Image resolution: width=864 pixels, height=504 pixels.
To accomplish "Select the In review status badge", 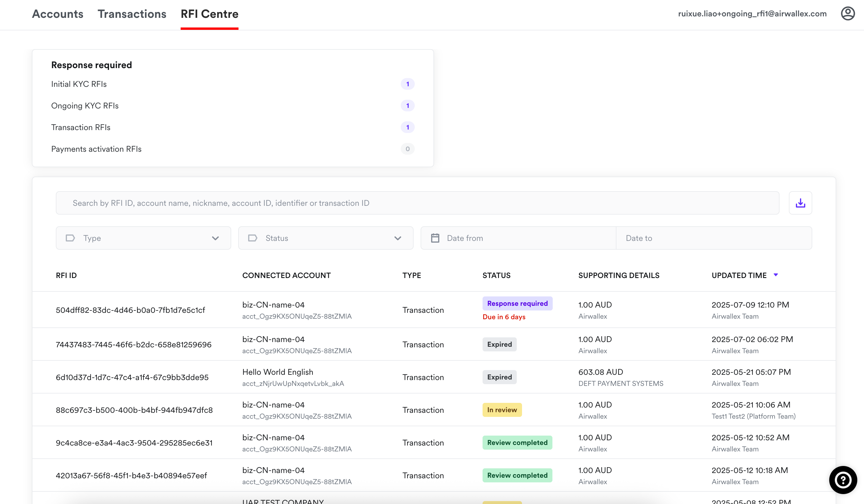I will coord(502,410).
